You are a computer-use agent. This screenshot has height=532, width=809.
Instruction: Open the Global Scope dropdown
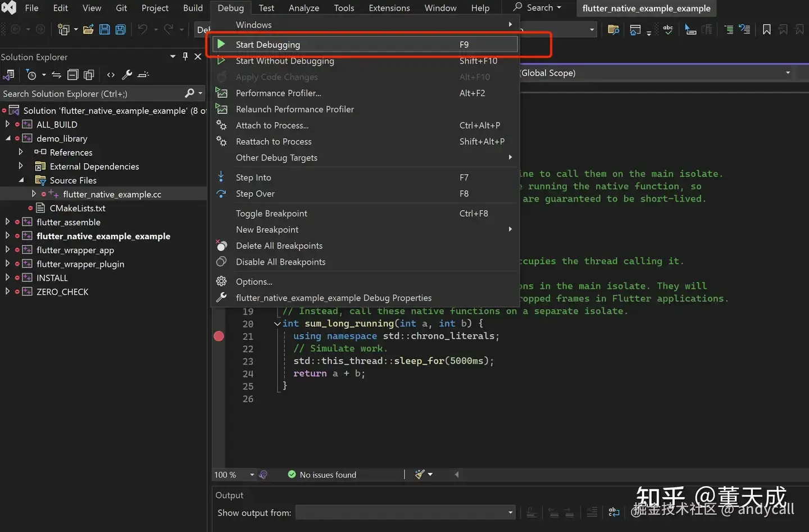tap(787, 72)
